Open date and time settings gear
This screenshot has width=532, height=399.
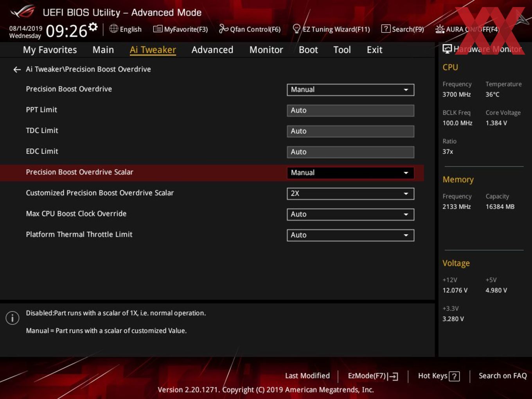pos(93,27)
